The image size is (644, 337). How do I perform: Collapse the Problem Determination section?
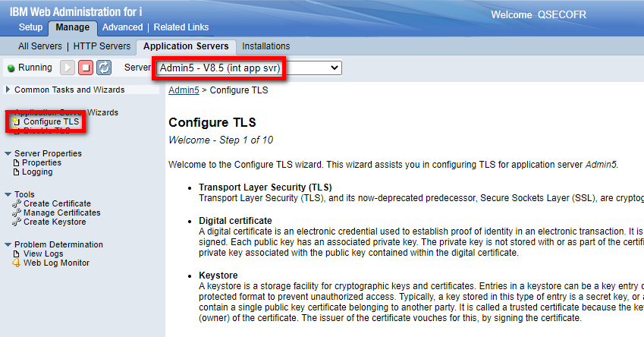click(8, 244)
